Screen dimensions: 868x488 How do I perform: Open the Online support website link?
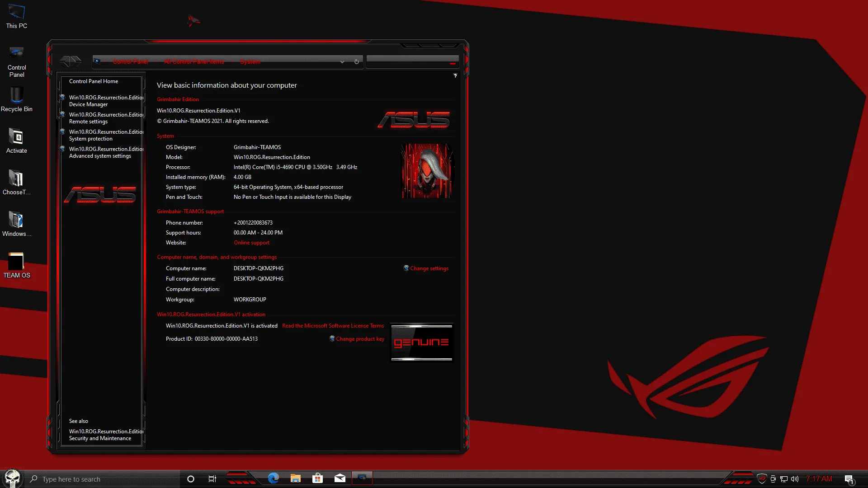tap(251, 243)
